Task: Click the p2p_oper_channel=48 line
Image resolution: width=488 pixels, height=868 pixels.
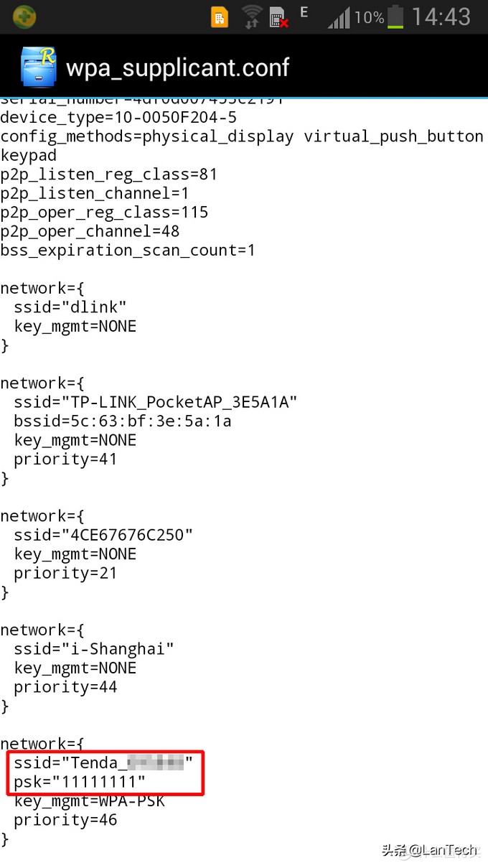Action: (90, 231)
